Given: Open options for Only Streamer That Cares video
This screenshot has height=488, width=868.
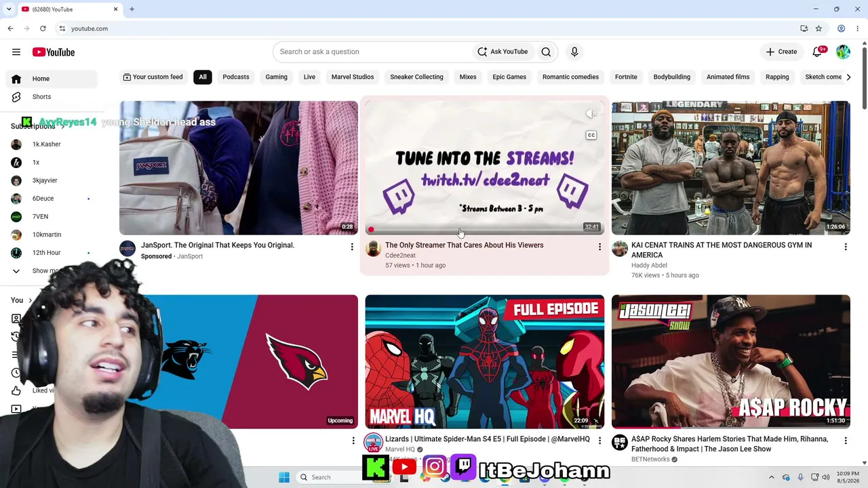Looking at the screenshot, I should [x=599, y=247].
